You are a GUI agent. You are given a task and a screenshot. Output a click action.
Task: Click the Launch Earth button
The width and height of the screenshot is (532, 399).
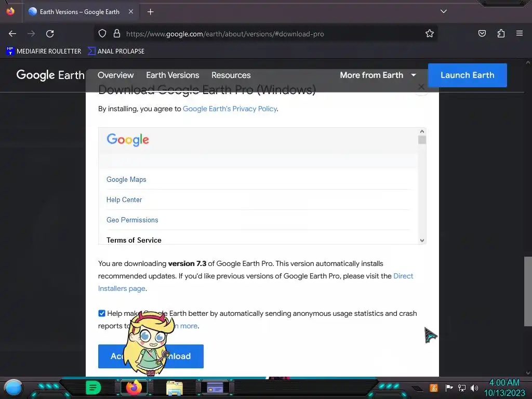pyautogui.click(x=468, y=75)
